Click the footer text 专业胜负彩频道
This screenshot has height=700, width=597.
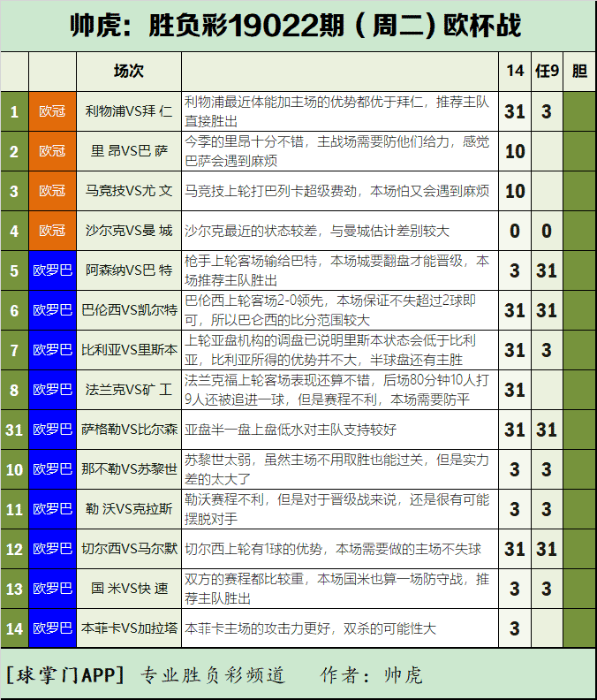point(213,674)
